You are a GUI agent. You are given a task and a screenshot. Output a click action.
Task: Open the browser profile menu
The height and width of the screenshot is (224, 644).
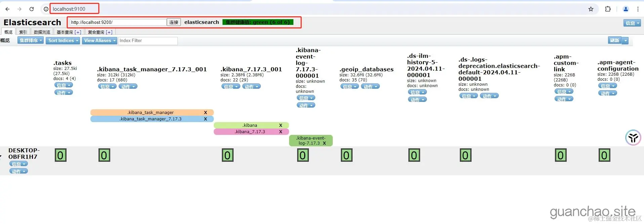(626, 9)
